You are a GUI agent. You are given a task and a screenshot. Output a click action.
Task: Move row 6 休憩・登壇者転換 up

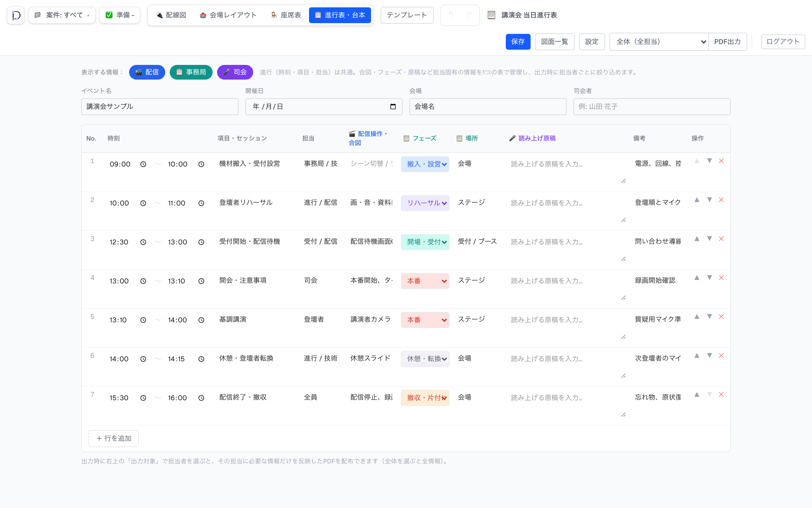click(x=697, y=356)
